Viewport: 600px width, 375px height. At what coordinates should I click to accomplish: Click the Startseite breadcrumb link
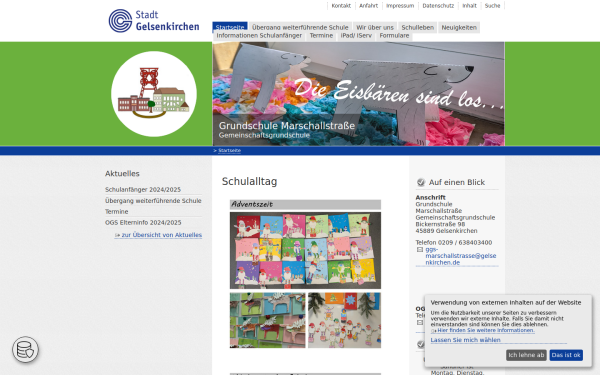229,150
